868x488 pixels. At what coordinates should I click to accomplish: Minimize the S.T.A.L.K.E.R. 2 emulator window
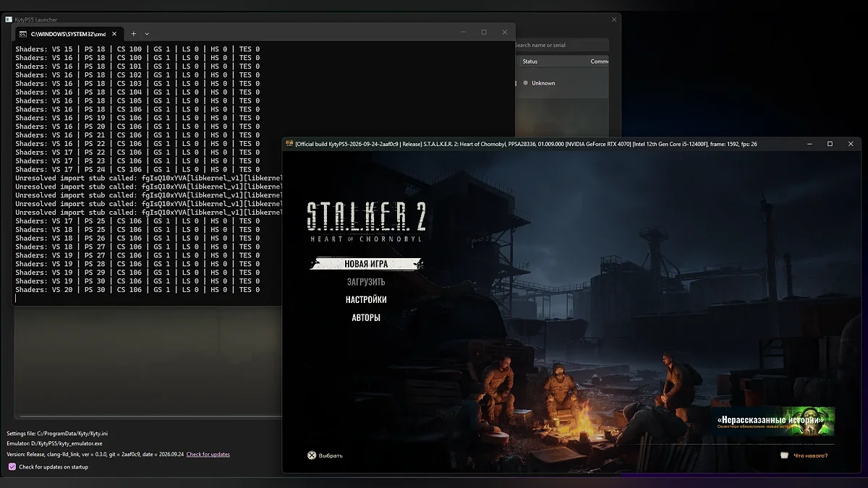809,144
